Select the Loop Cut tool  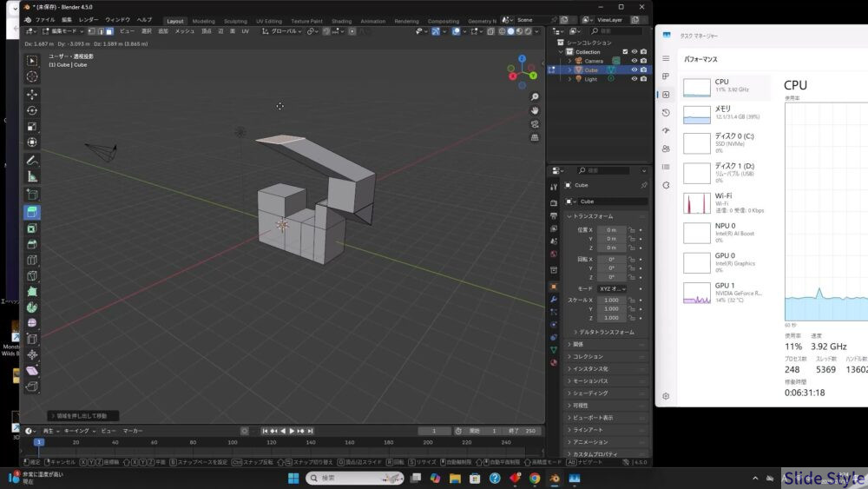(x=32, y=260)
